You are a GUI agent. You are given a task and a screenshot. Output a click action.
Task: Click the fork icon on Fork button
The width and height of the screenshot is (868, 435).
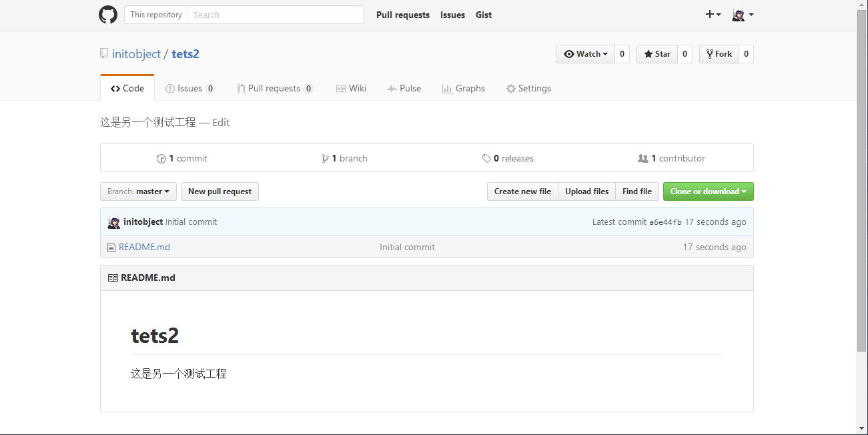pyautogui.click(x=710, y=54)
